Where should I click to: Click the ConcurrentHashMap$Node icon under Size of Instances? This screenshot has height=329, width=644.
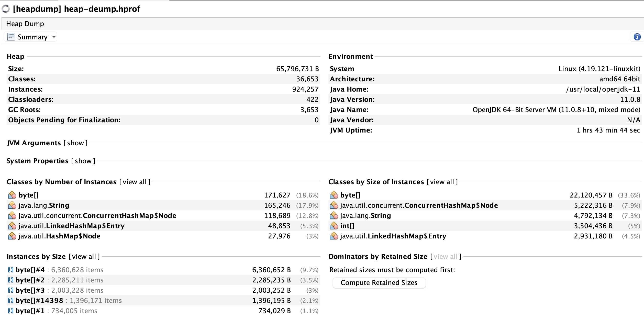(x=334, y=205)
